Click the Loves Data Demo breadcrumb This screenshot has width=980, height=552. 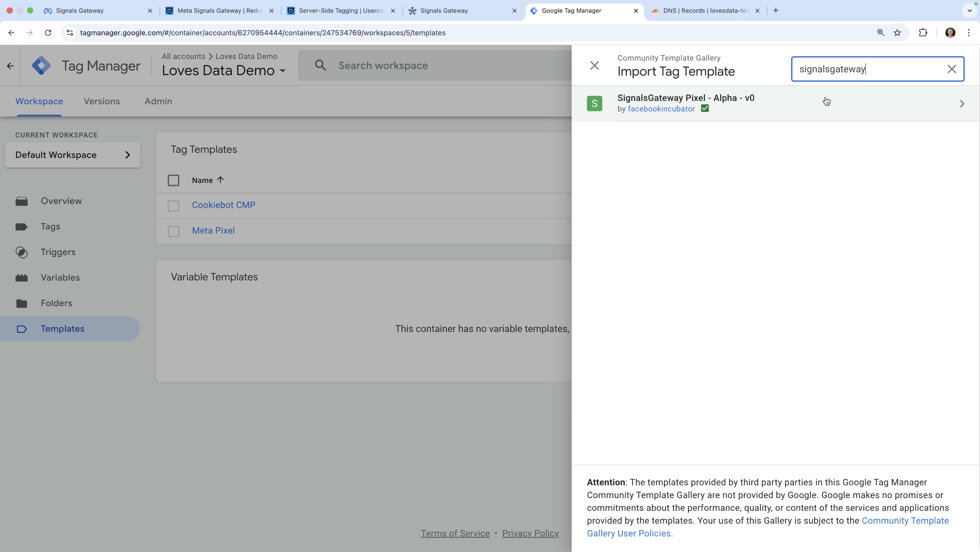[247, 56]
